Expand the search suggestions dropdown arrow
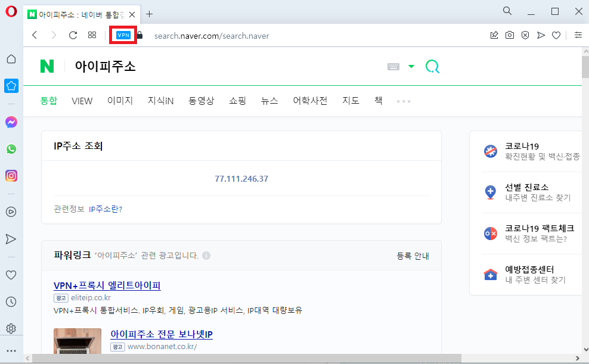 click(411, 66)
